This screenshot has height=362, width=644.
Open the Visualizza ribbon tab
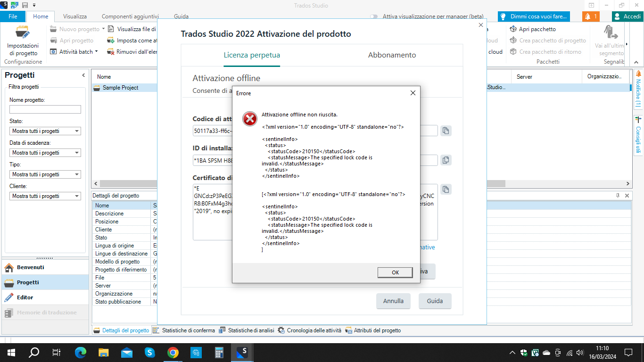pos(75,16)
